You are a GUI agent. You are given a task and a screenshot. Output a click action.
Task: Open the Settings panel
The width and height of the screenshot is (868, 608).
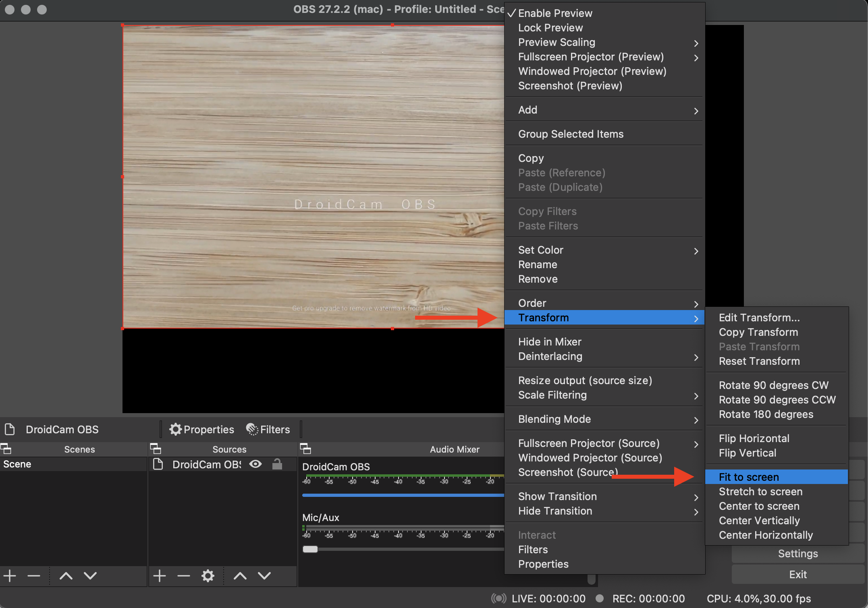tap(797, 553)
